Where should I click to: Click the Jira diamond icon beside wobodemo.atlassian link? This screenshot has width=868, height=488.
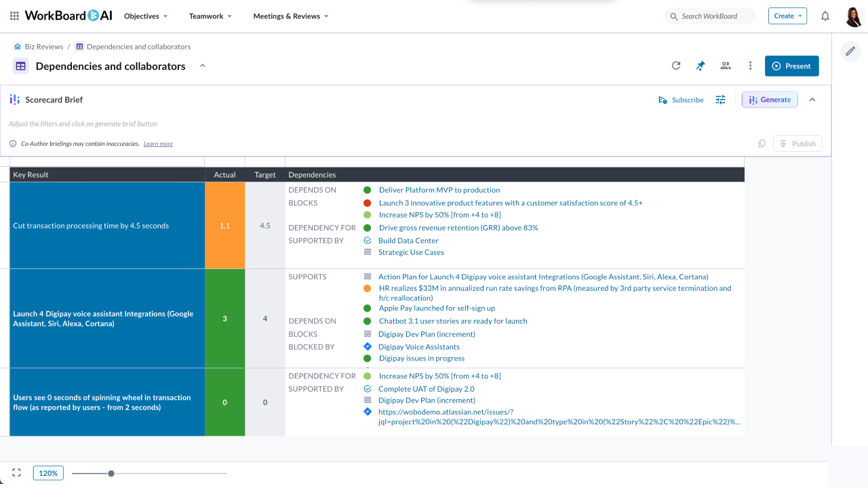(368, 411)
